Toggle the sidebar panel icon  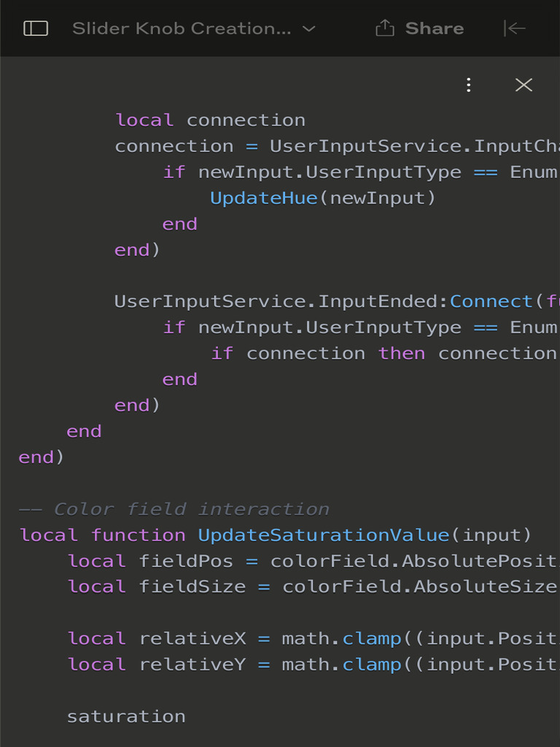pos(36,28)
